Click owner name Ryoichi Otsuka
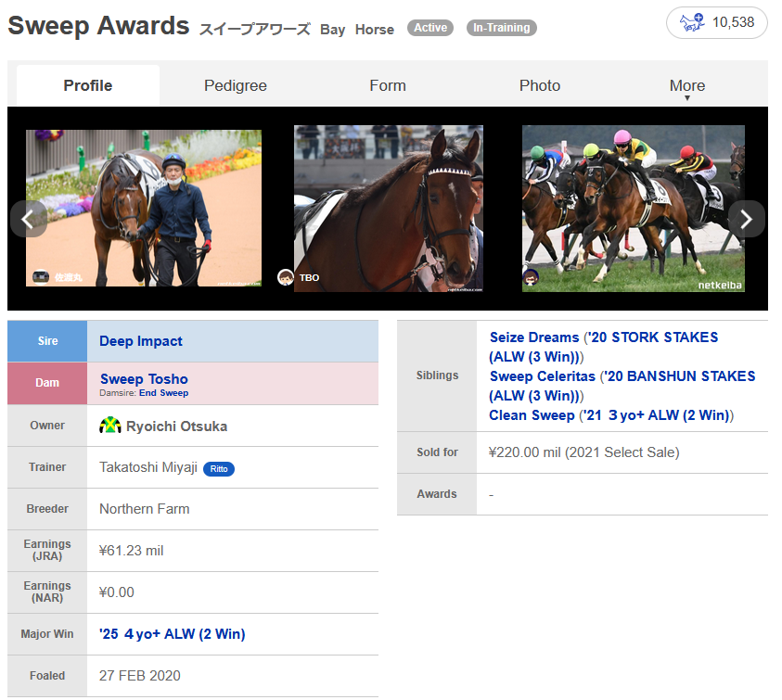The height and width of the screenshot is (700, 782). tap(176, 426)
